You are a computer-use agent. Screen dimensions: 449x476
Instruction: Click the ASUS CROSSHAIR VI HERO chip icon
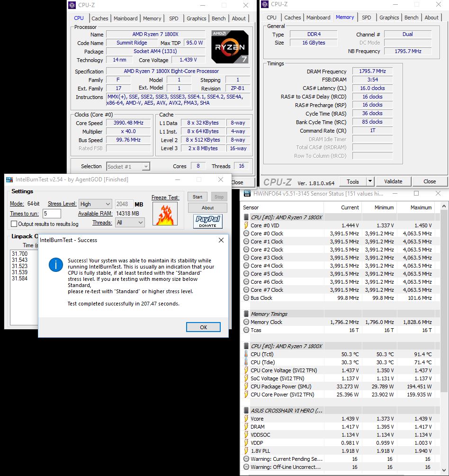coord(246,411)
